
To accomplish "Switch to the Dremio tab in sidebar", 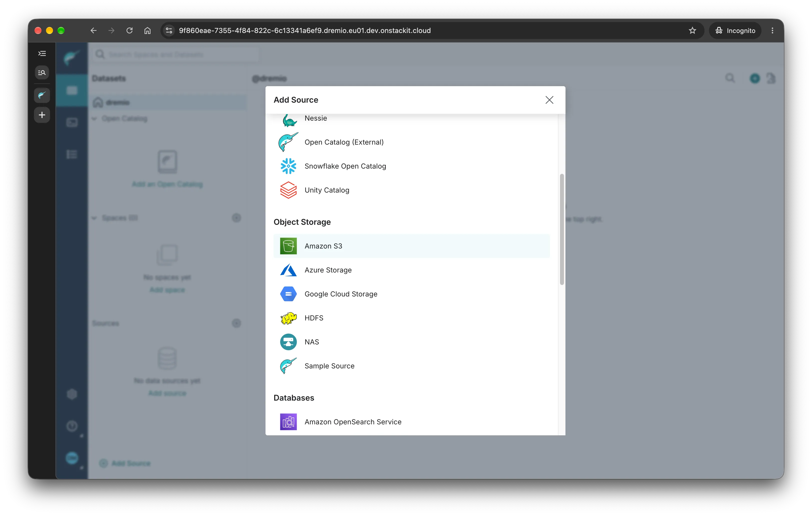I will point(42,95).
